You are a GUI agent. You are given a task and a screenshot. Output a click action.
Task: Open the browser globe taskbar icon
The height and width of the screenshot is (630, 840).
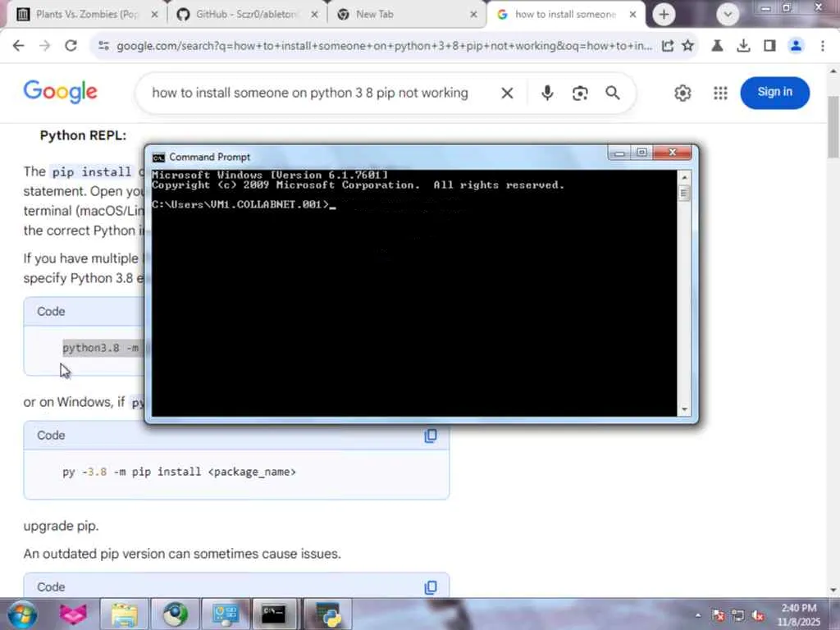tap(176, 614)
